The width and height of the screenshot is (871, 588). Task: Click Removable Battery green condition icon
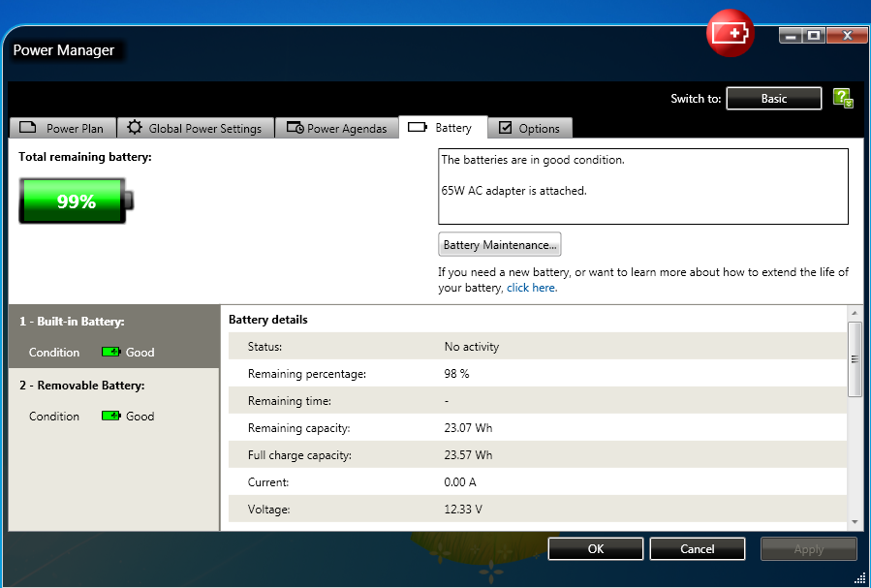[x=111, y=416]
